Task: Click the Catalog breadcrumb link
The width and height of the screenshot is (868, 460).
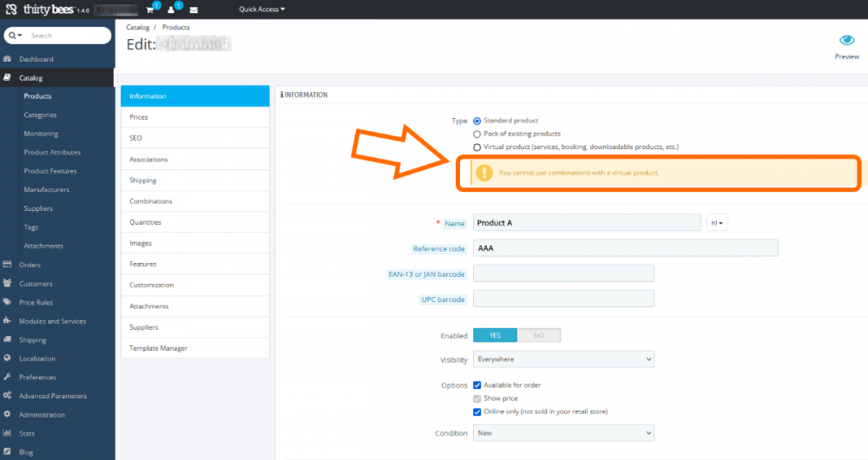Action: 138,28
